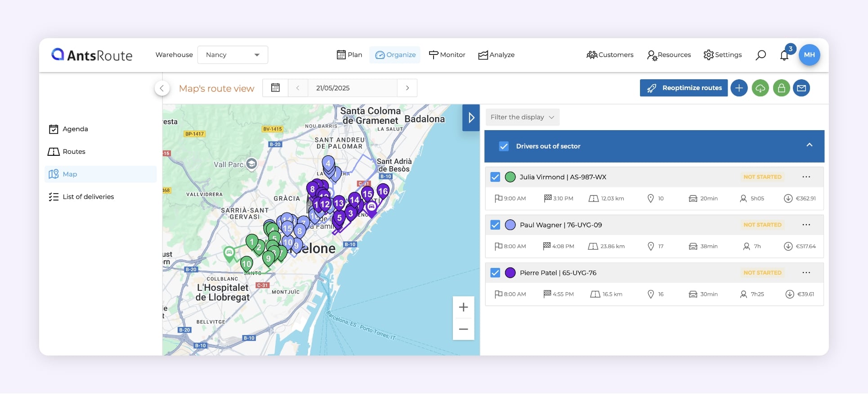Uncheck Julia Virmond route checkbox
Viewport: 868px width, 394px height.
click(495, 177)
